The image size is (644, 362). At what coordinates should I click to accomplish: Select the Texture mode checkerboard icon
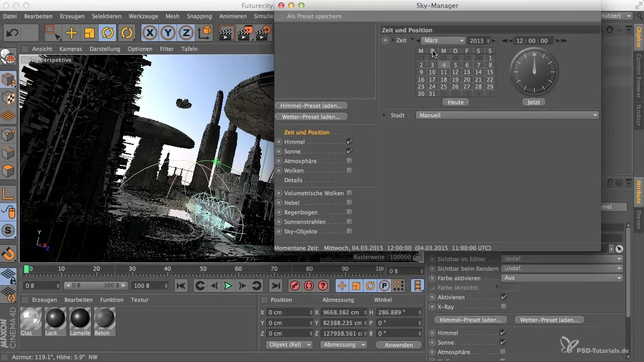point(9,98)
